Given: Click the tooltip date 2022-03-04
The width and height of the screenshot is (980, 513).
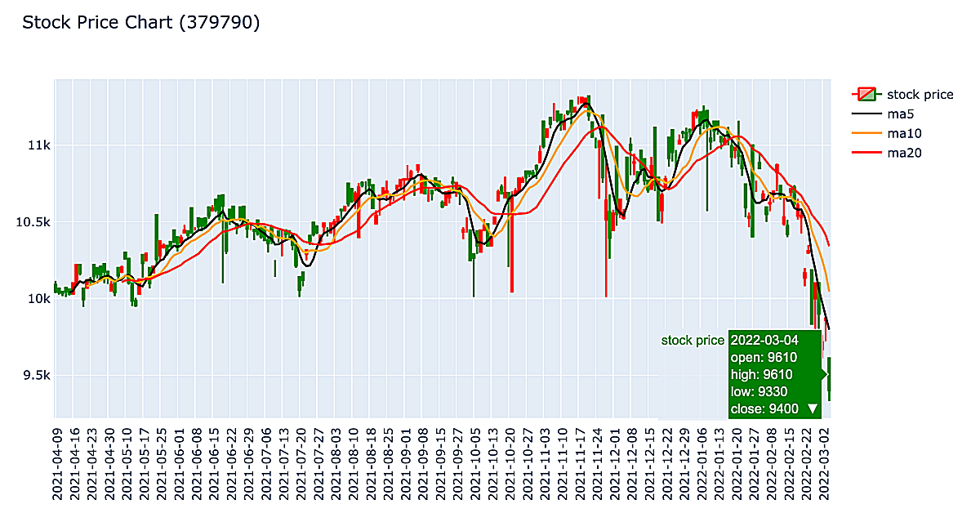Looking at the screenshot, I should tap(764, 340).
